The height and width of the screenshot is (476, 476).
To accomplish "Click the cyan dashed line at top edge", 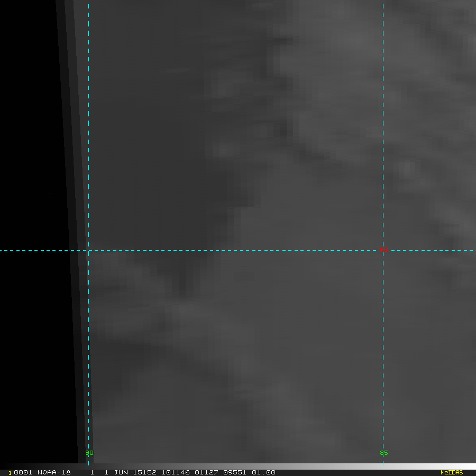I will click(x=383, y=5).
